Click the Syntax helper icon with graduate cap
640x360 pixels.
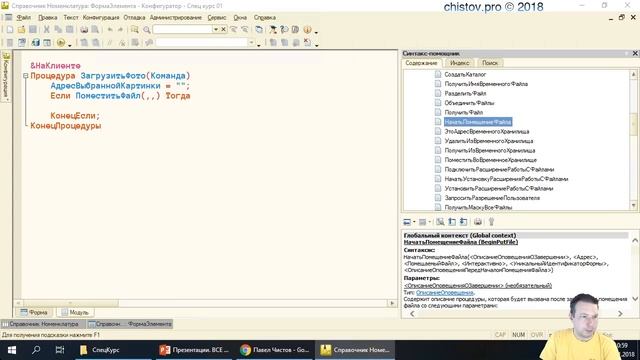click(273, 29)
